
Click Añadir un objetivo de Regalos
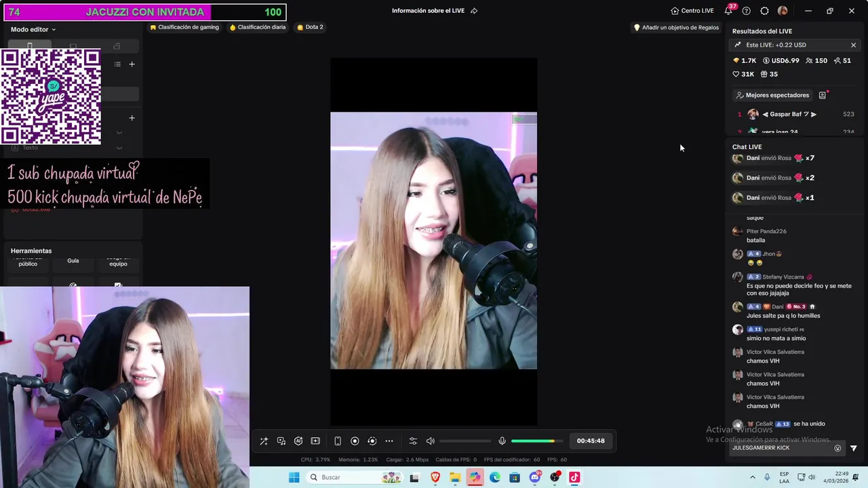676,28
